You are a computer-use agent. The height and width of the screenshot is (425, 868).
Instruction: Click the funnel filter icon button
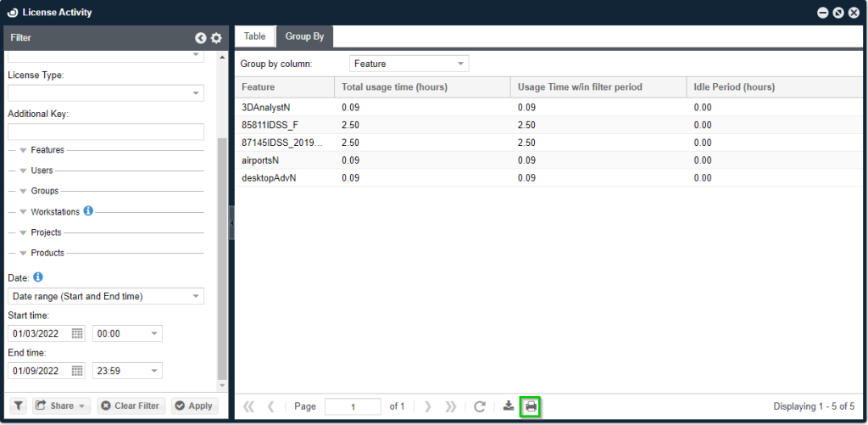pyautogui.click(x=18, y=405)
